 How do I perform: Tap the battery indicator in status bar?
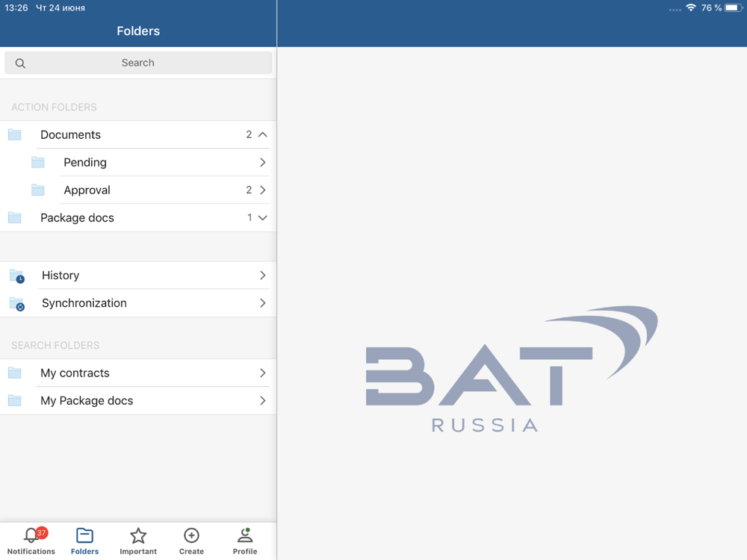[x=734, y=7]
